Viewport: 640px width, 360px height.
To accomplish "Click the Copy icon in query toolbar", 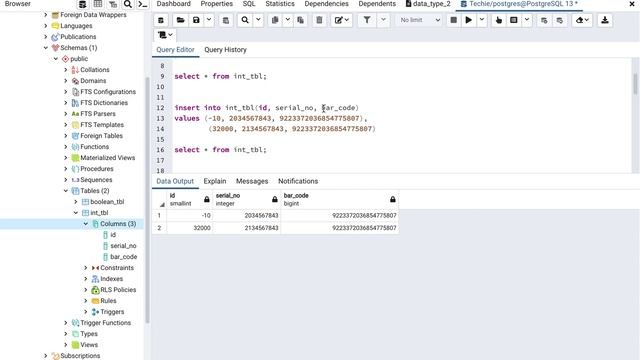I will coord(275,20).
